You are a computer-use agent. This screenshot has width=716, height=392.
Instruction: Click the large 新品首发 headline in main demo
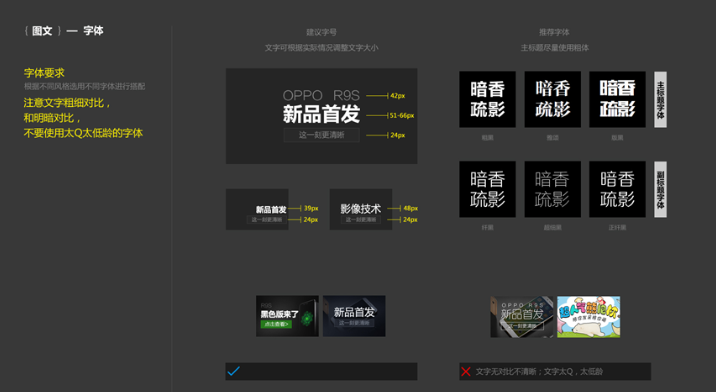[321, 114]
